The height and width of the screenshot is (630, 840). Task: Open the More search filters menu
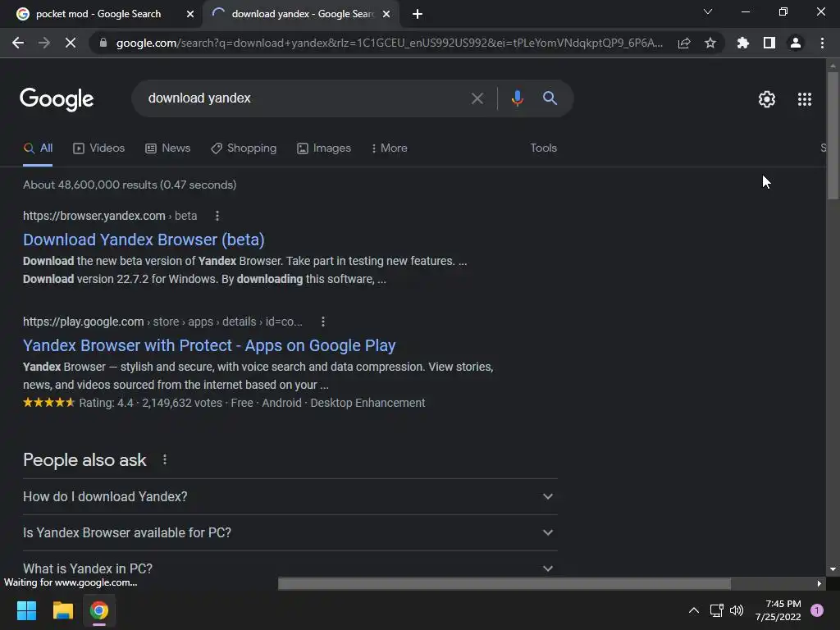[390, 148]
